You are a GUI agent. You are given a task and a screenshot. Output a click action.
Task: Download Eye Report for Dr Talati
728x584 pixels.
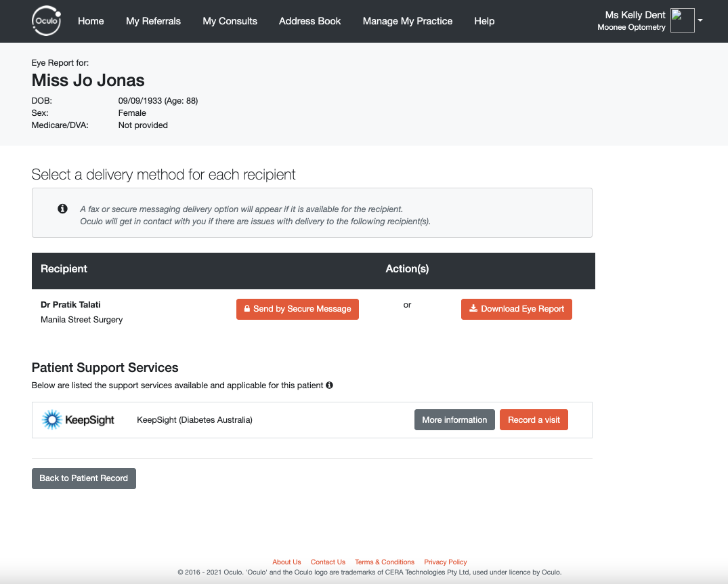516,309
